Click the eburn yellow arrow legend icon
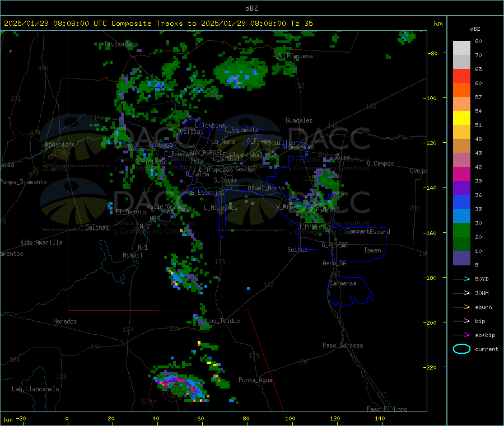Screen dimensions: 504x426 tap(461, 307)
